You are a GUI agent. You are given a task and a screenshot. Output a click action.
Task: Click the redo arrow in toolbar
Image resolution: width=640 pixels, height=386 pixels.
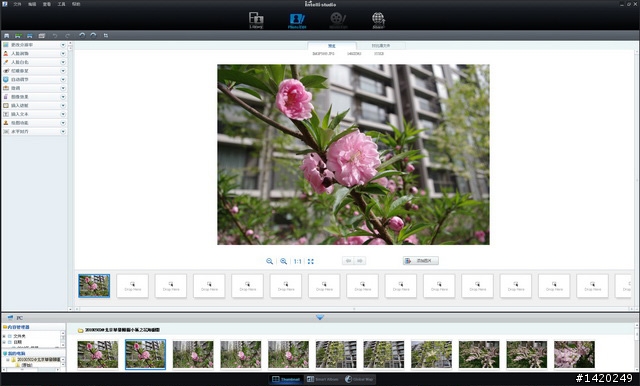point(67,36)
